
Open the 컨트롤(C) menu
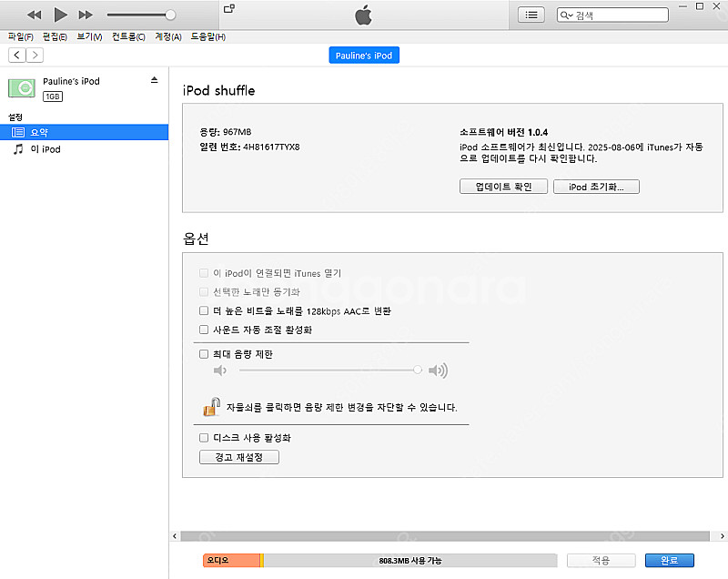point(128,36)
